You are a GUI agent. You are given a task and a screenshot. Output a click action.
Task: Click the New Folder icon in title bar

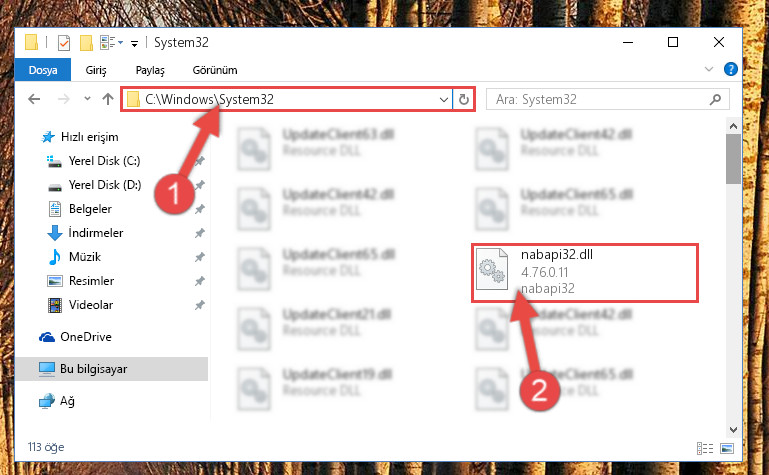click(86, 43)
